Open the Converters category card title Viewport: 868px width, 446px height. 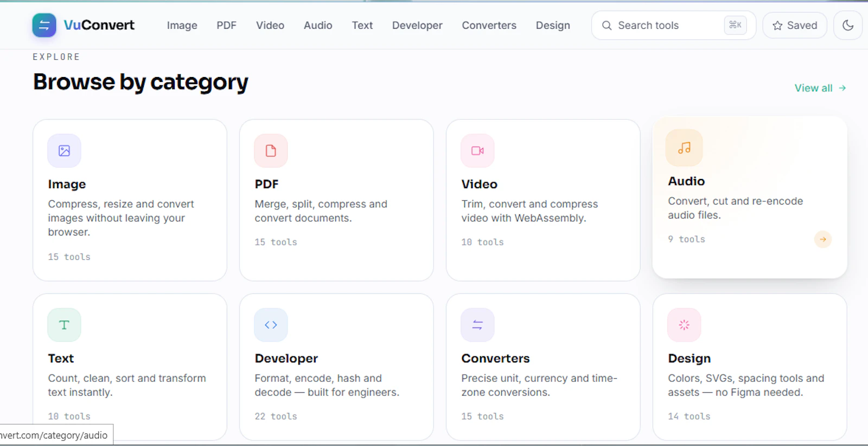495,358
